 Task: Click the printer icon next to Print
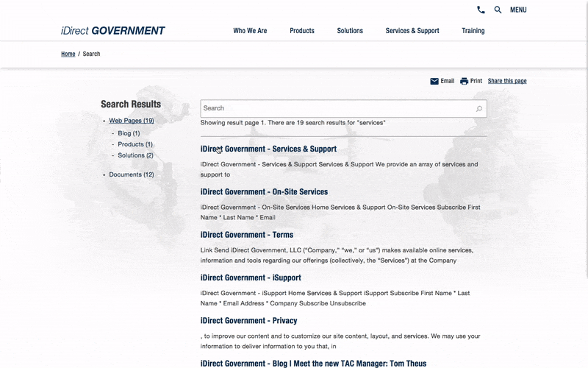click(465, 81)
